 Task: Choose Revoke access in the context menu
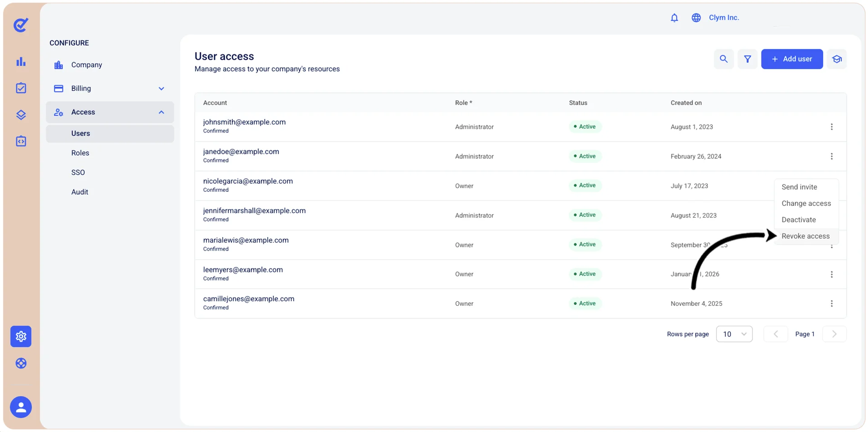[806, 236]
